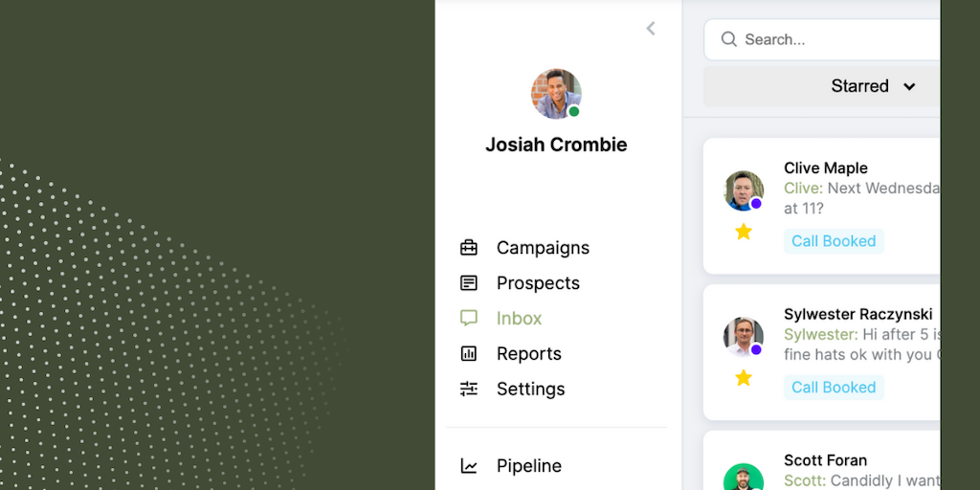
Task: Click the Inbox chat bubble icon
Action: coord(469,319)
